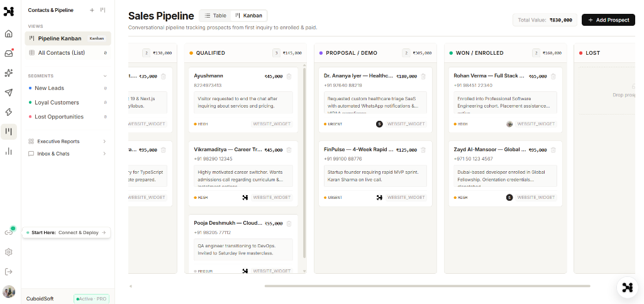Screen dimensions: 644x304
Task: Click the assignee avatar on the Zayd Al-Mansoor card
Action: 509,198
